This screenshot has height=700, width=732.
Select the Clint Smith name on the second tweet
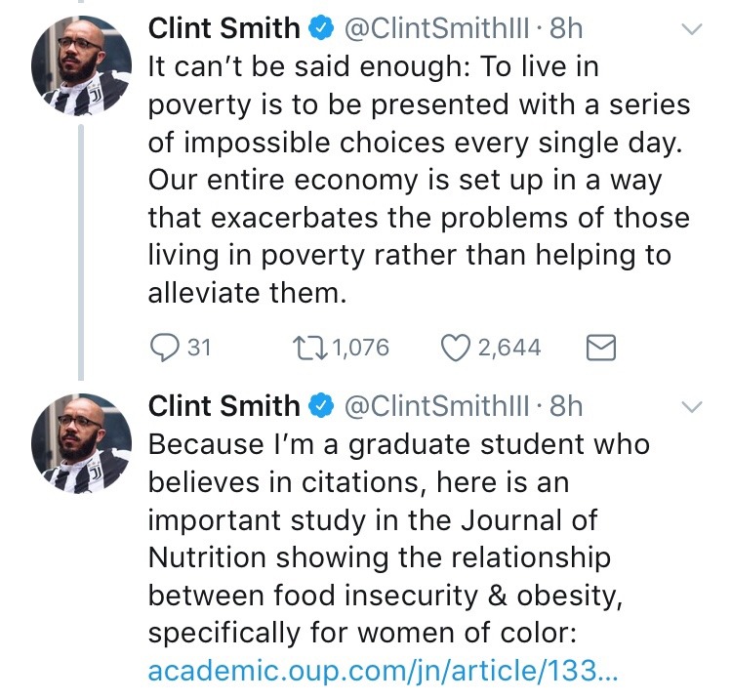click(224, 405)
